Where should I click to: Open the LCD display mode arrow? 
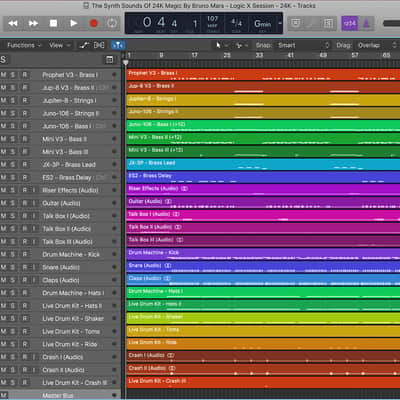click(x=280, y=23)
